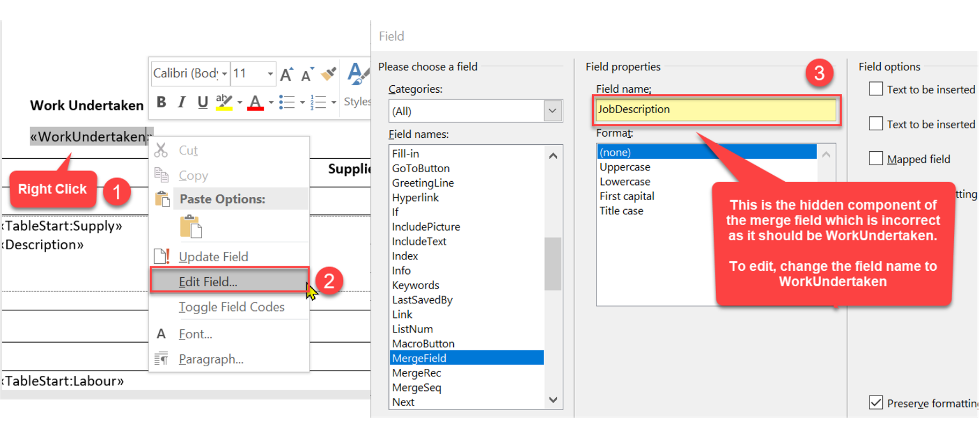Open the Categories dropdown
This screenshot has width=980, height=430.
coord(552,111)
